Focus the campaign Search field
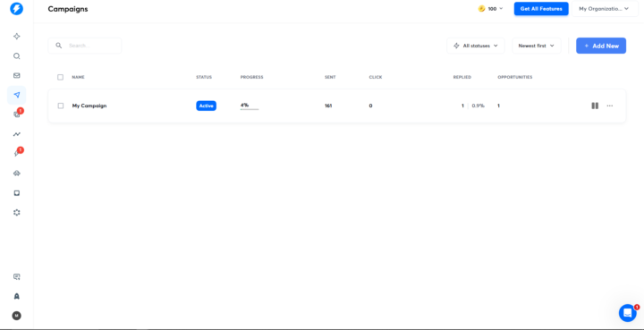This screenshot has height=330, width=644. pos(85,46)
